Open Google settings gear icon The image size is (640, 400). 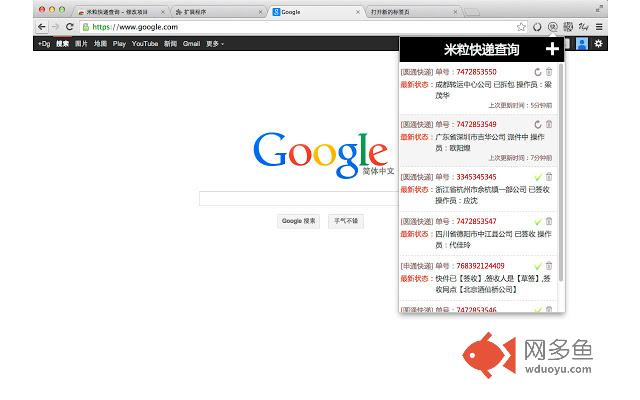pyautogui.click(x=599, y=44)
